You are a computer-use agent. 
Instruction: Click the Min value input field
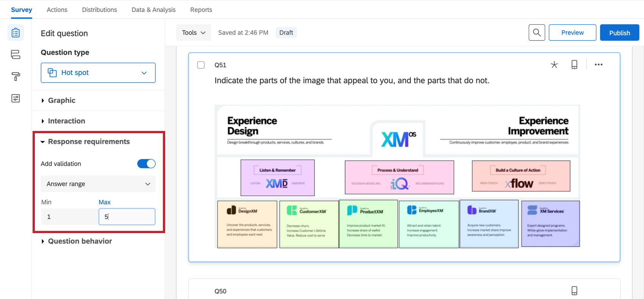tap(70, 217)
